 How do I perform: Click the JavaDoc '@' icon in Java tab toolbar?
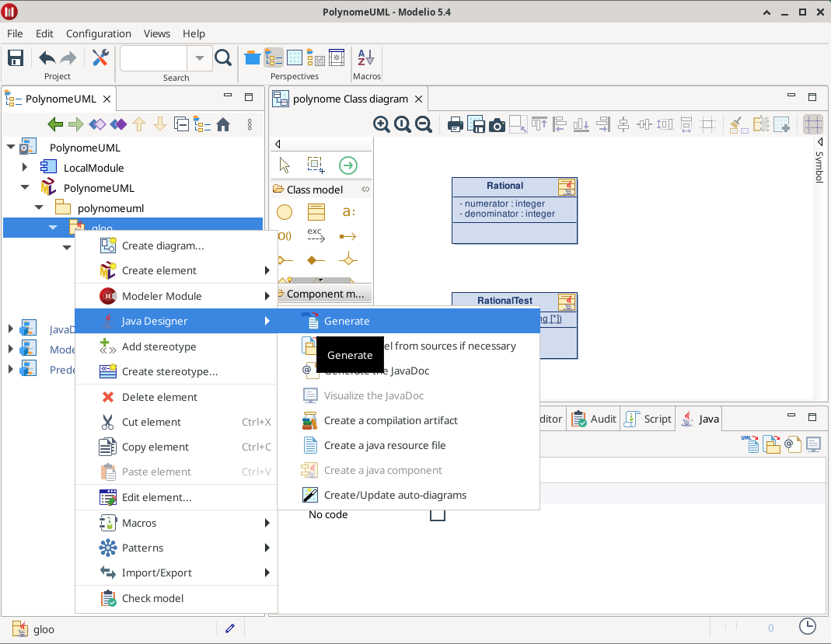(792, 444)
